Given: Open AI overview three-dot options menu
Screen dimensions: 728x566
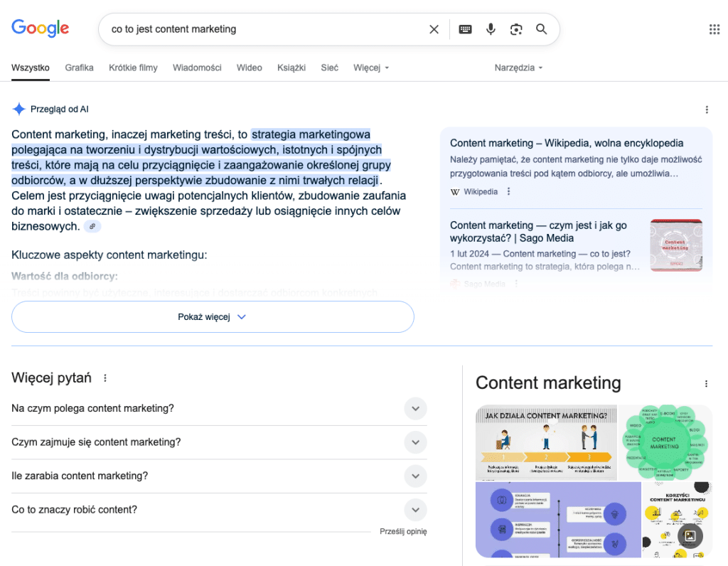Looking at the screenshot, I should pyautogui.click(x=707, y=110).
